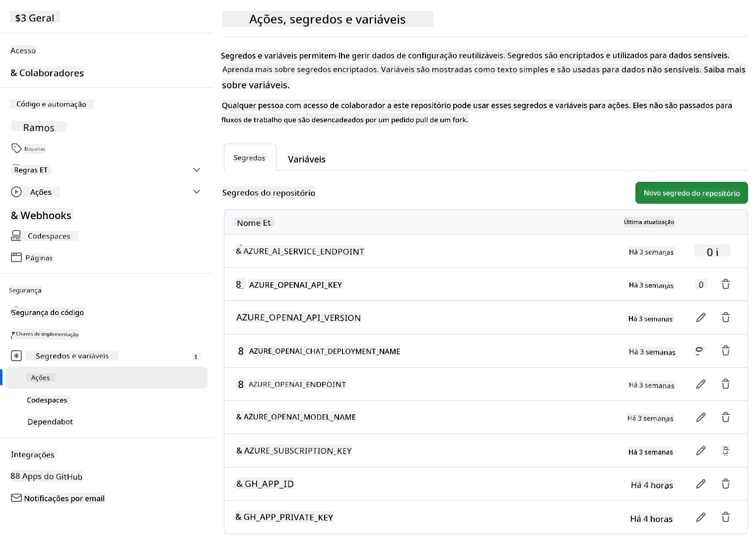Open Etiquetas settings page
Screen dimensions: 756x545
pyautogui.click(x=35, y=149)
